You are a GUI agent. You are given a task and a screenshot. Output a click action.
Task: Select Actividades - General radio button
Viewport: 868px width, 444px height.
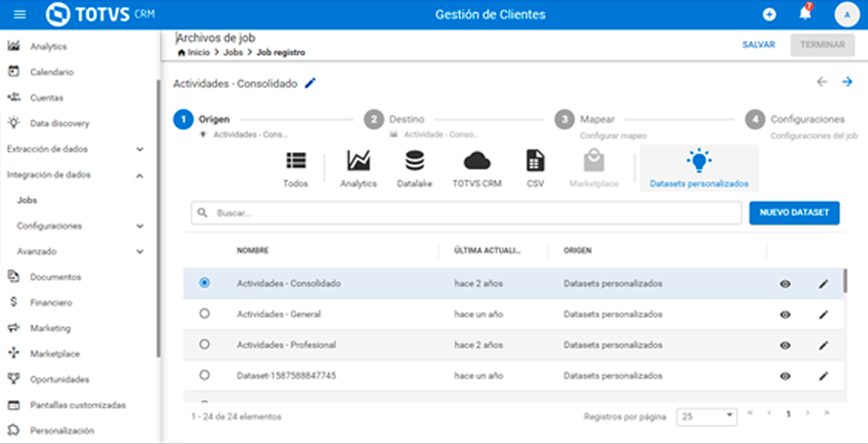pos(204,314)
